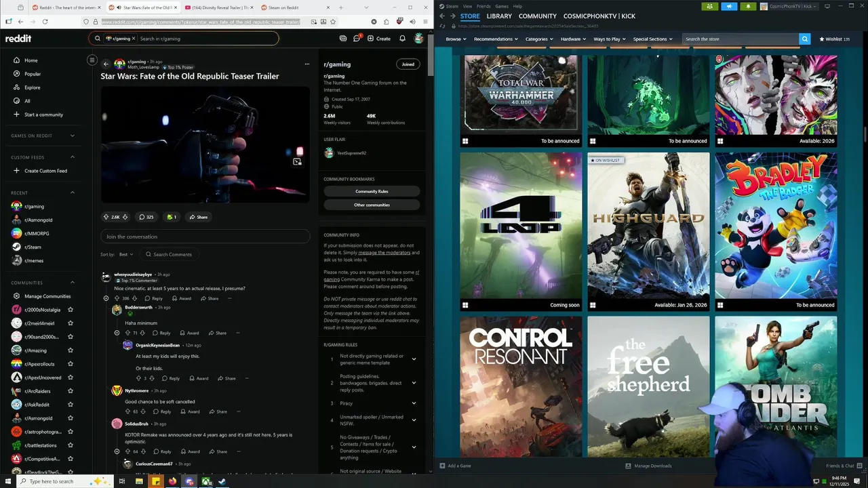Favorite r/AskReddit with star toggle
868x488 pixels.
tap(71, 405)
